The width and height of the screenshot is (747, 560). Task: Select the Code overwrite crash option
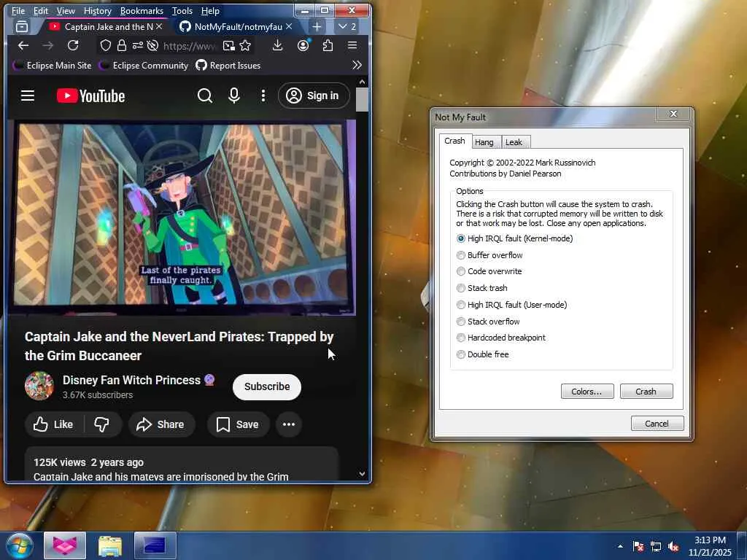click(x=489, y=271)
